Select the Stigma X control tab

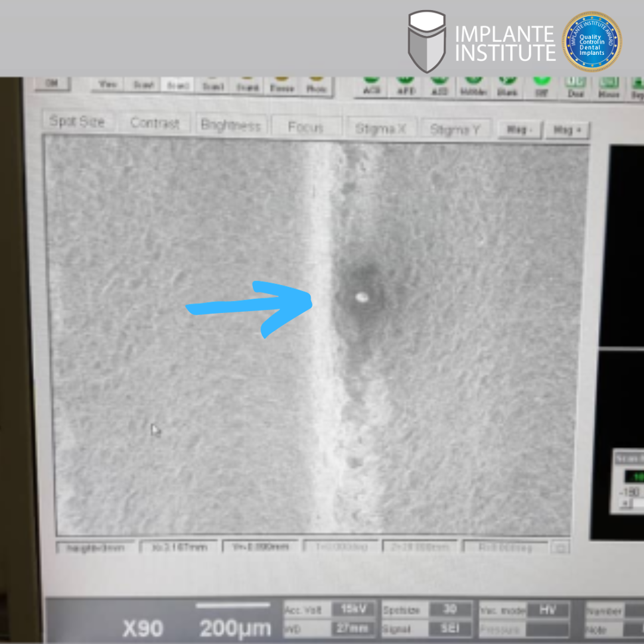pyautogui.click(x=379, y=128)
